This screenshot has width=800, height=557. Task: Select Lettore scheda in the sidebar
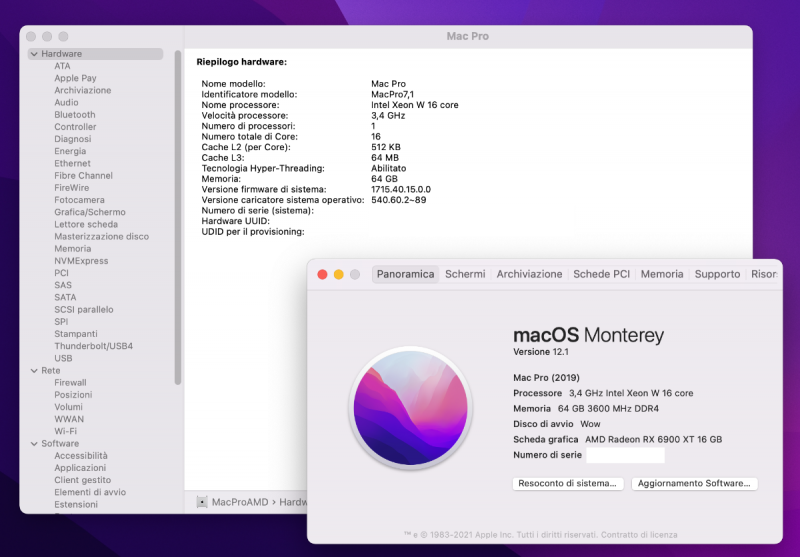(x=86, y=224)
